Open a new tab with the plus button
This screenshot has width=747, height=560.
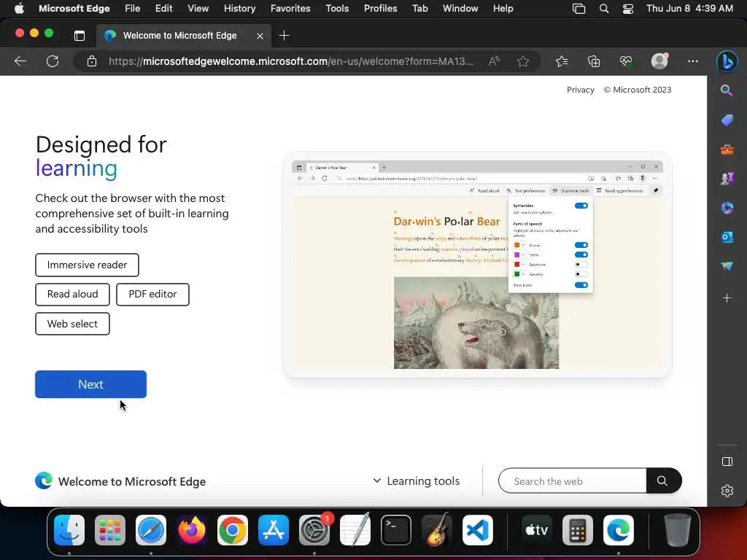pos(284,36)
